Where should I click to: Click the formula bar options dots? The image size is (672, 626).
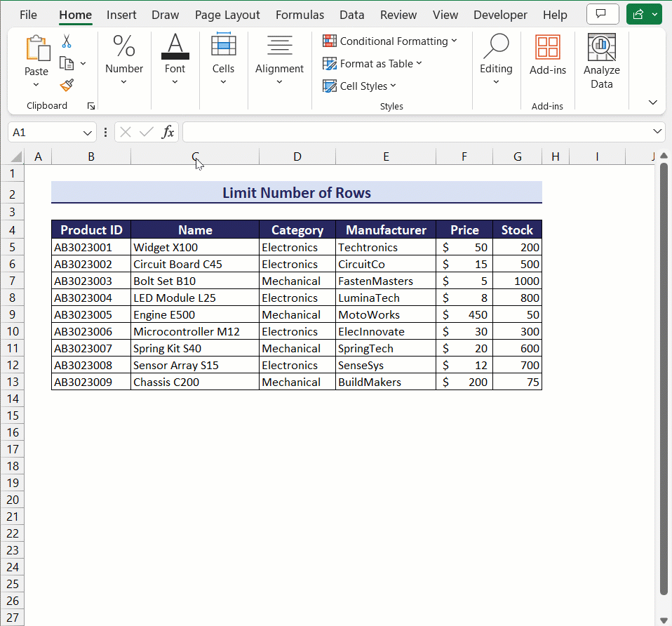point(105,132)
